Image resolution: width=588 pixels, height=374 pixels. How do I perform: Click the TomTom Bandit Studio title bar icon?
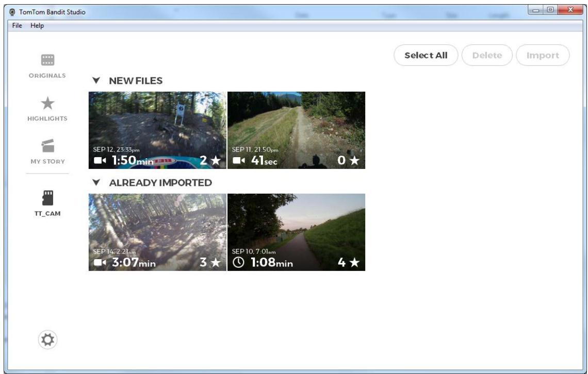12,12
